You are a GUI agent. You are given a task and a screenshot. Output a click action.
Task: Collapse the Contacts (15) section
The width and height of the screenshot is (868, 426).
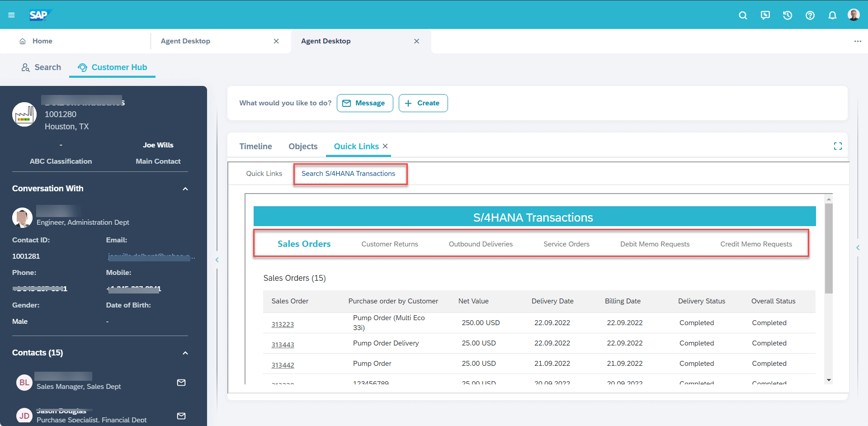coord(185,353)
